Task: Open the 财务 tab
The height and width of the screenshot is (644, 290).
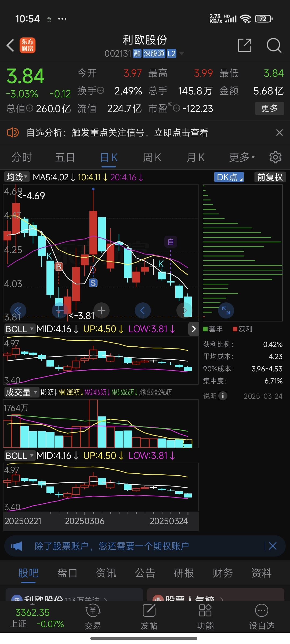Action: click(223, 573)
